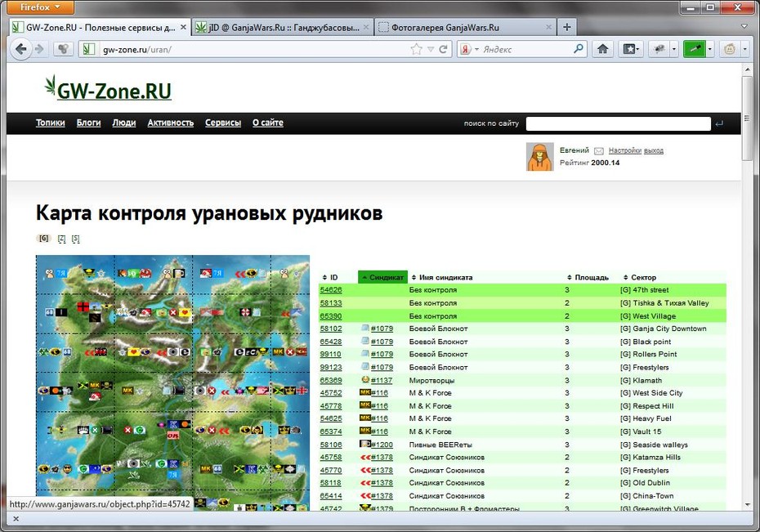Click the search magnifier in Yandex box
The height and width of the screenshot is (532, 760).
click(578, 49)
